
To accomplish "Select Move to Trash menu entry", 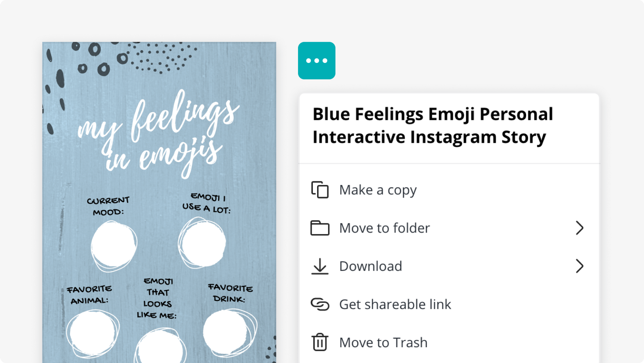I will point(383,342).
